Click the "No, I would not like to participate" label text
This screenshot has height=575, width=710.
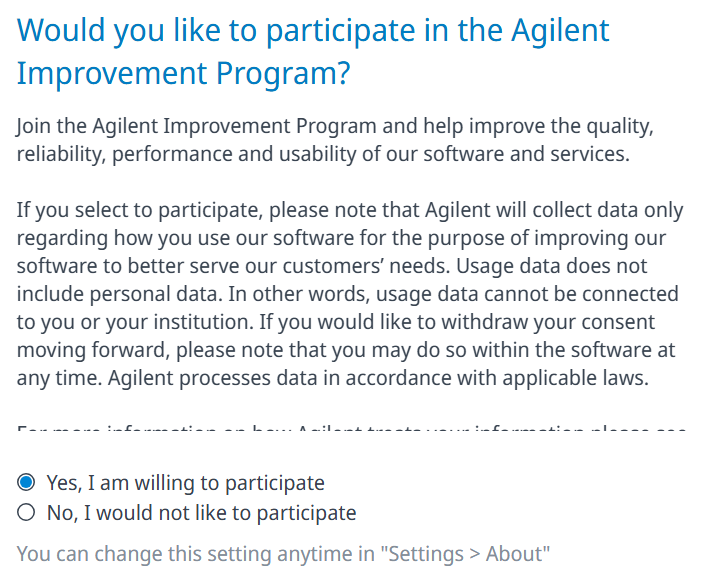coord(201,513)
